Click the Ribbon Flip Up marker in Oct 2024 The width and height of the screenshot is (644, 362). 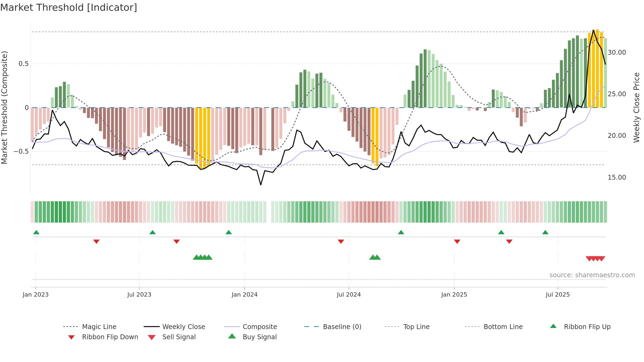tap(401, 232)
